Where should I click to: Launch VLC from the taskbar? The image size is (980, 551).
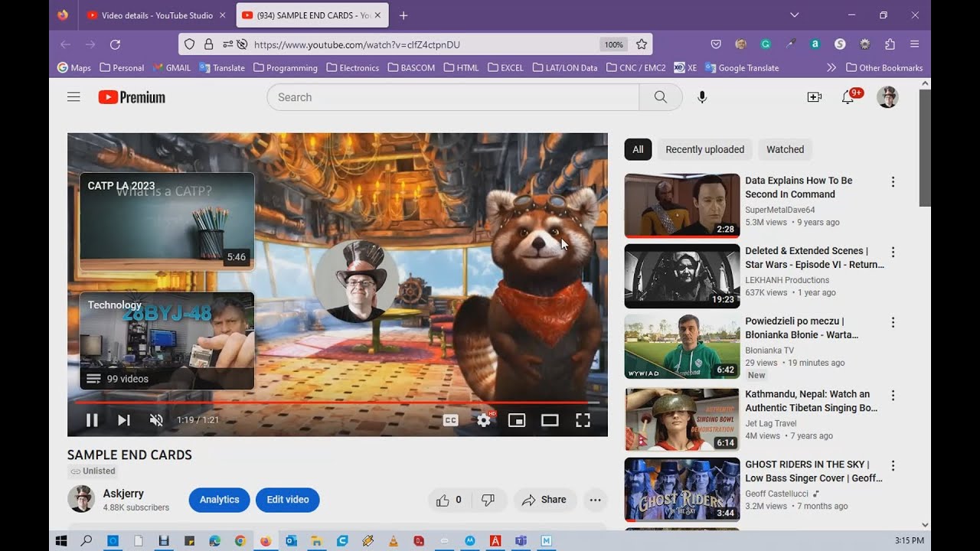[x=394, y=540]
